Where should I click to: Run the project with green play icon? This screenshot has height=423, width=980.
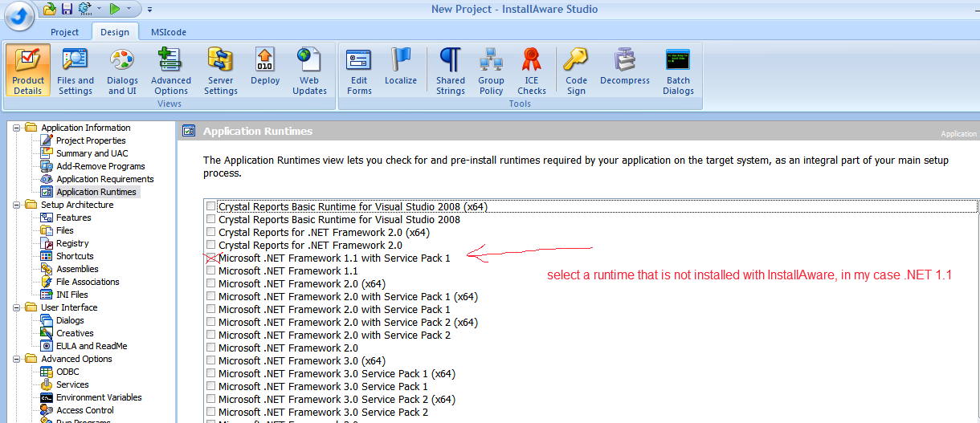point(115,9)
